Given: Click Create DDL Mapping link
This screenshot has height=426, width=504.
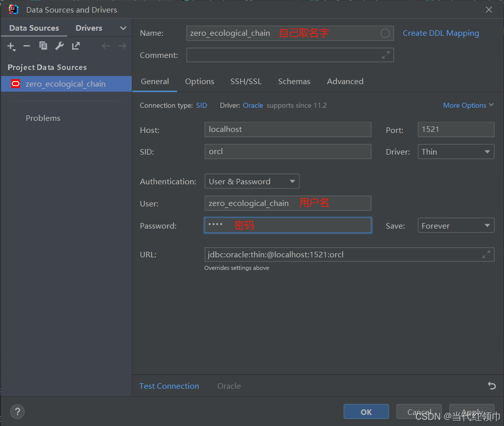Looking at the screenshot, I should click(441, 33).
